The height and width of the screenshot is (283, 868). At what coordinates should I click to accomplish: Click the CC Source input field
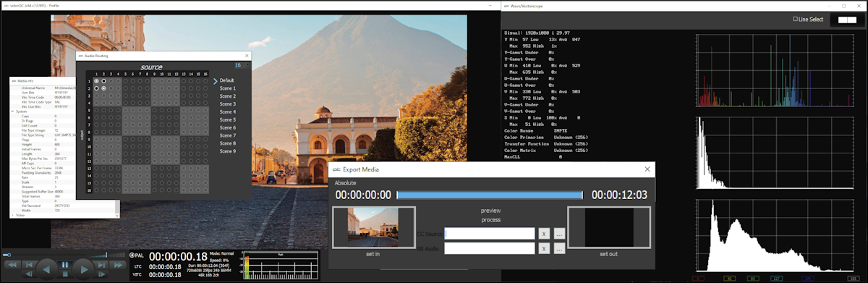tap(490, 234)
